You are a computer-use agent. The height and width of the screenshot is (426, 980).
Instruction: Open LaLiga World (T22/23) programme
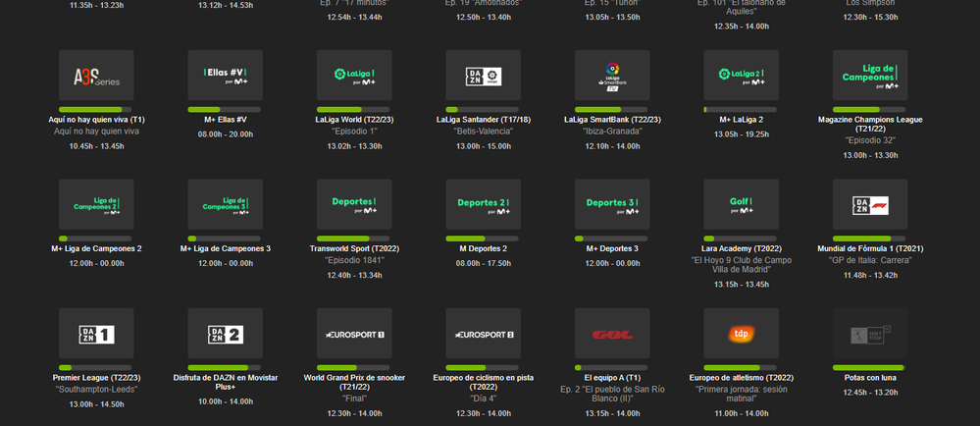tap(354, 120)
